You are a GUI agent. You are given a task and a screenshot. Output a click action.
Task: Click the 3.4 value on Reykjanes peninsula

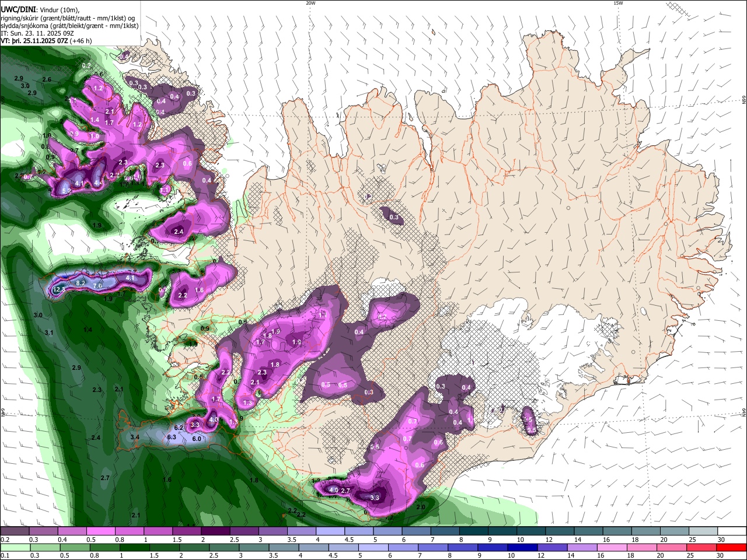(x=135, y=437)
